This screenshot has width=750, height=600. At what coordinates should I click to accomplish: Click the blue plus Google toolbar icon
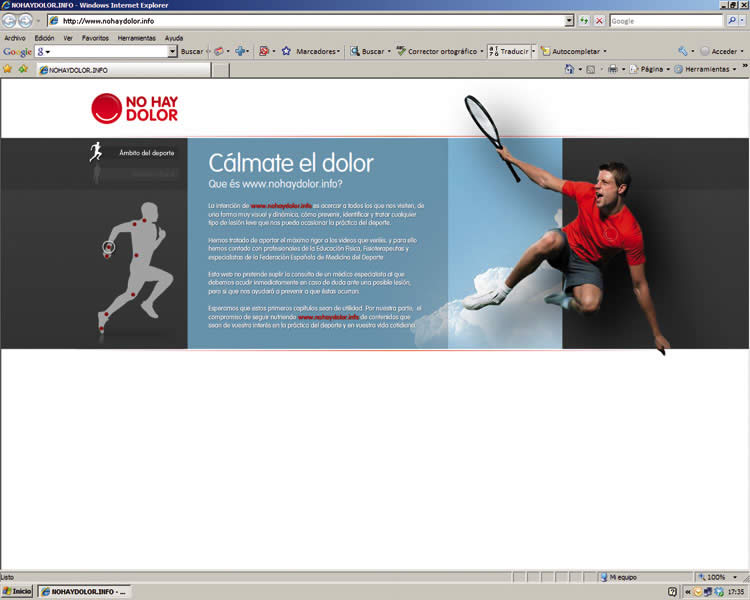240,51
